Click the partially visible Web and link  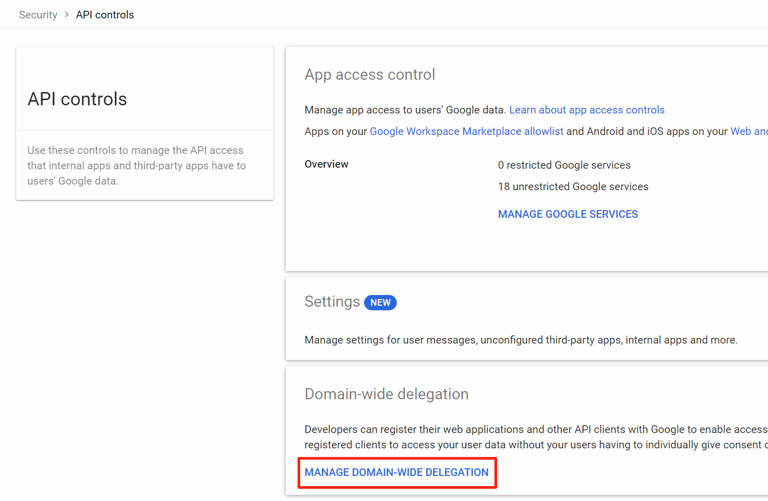tap(748, 132)
